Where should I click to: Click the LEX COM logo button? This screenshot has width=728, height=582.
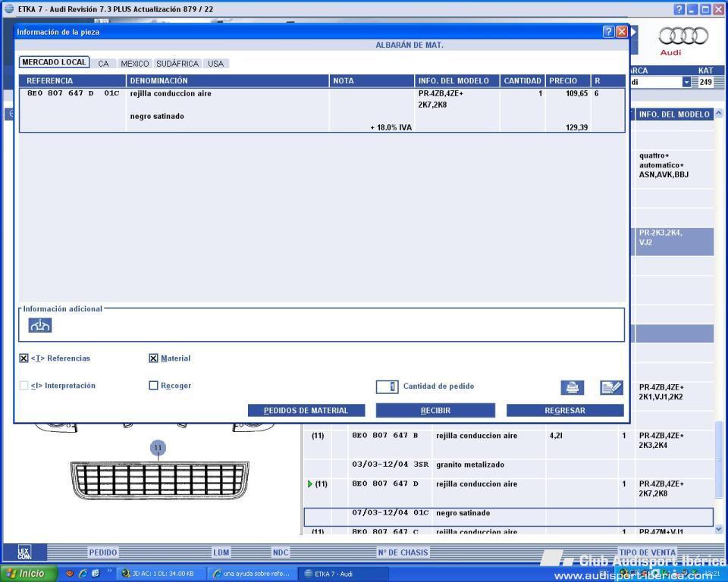coord(24,552)
